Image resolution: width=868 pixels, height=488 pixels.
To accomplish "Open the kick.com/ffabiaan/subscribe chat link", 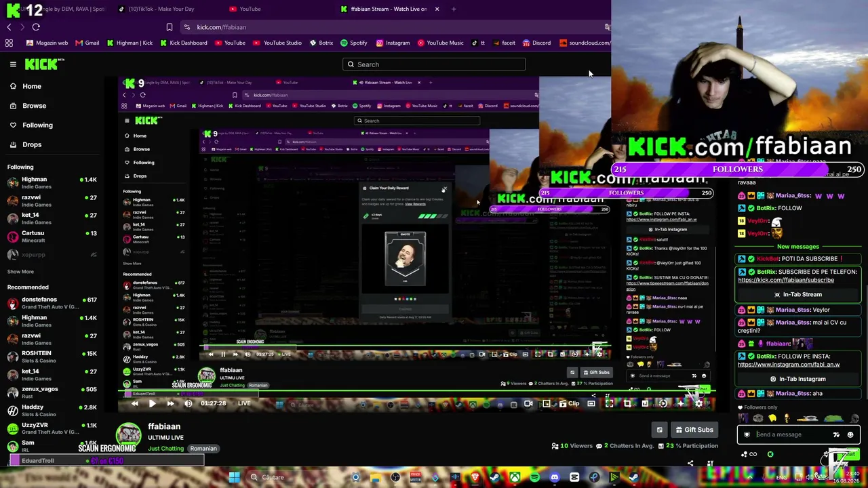I will pyautogui.click(x=786, y=280).
